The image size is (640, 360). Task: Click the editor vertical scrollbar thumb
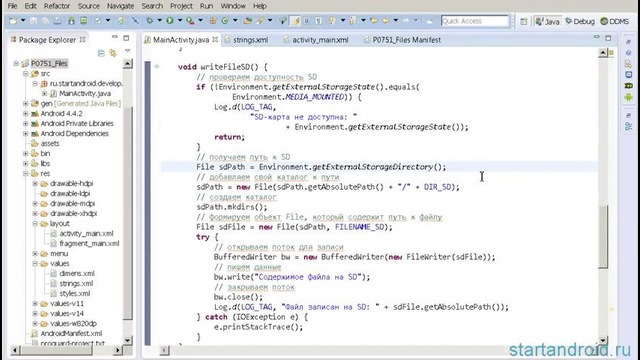[x=603, y=237]
